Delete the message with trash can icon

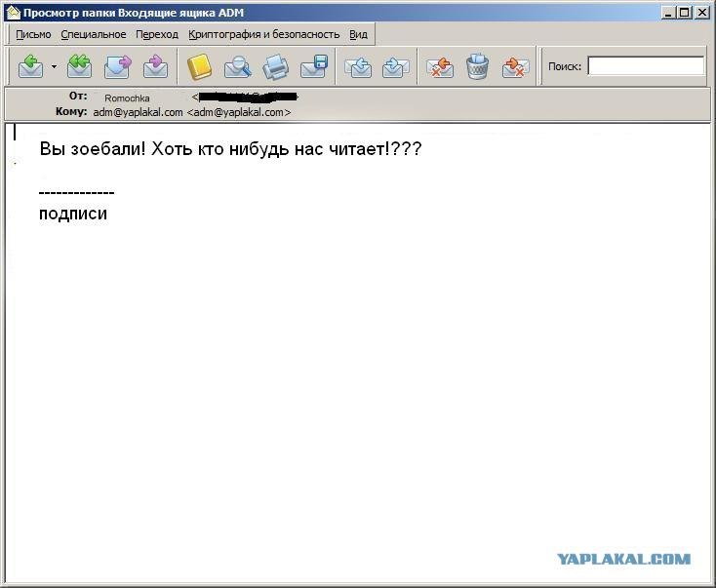pos(478,66)
